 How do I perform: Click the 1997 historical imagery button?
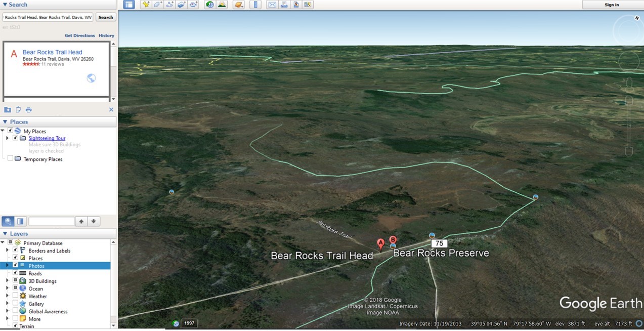(189, 323)
